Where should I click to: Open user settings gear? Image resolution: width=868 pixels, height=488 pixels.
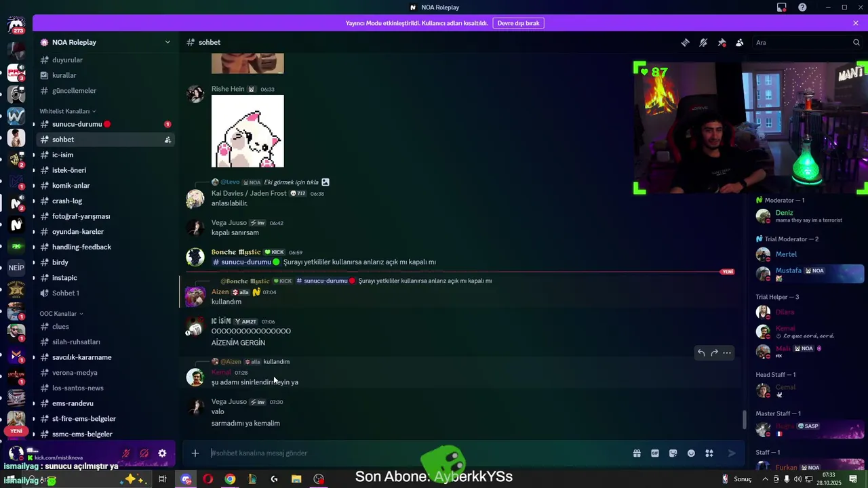tap(162, 453)
